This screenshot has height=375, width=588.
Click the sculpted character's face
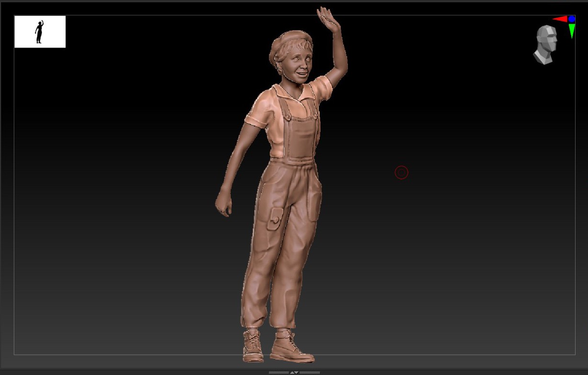(x=299, y=65)
